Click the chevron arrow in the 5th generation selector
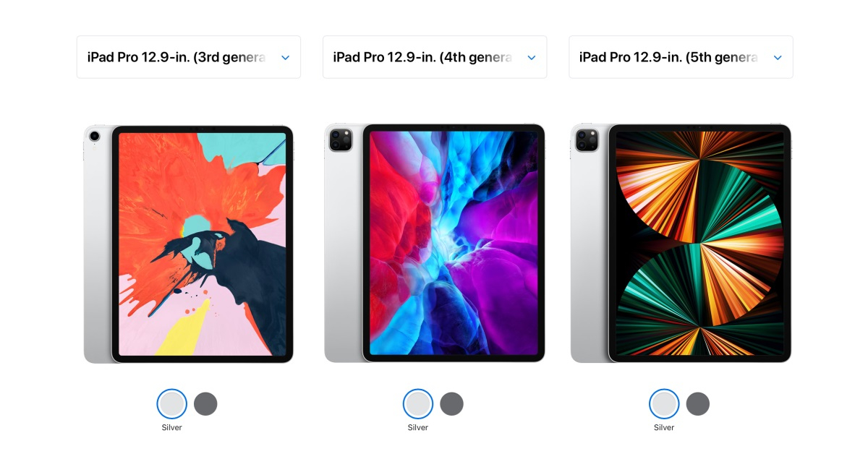Image resolution: width=868 pixels, height=454 pixels. (x=778, y=58)
